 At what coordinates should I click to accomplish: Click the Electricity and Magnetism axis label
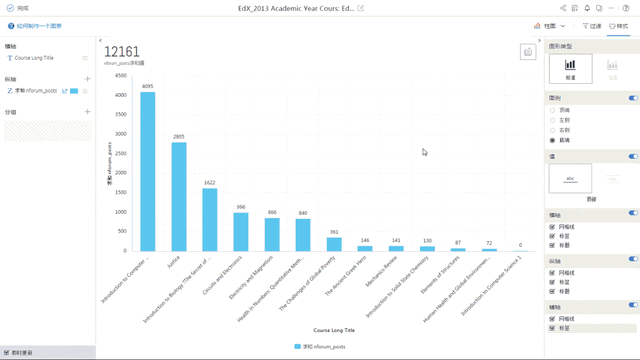click(x=251, y=278)
